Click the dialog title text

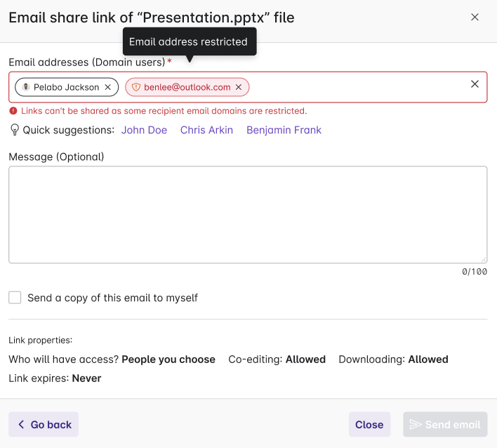pyautogui.click(x=152, y=18)
